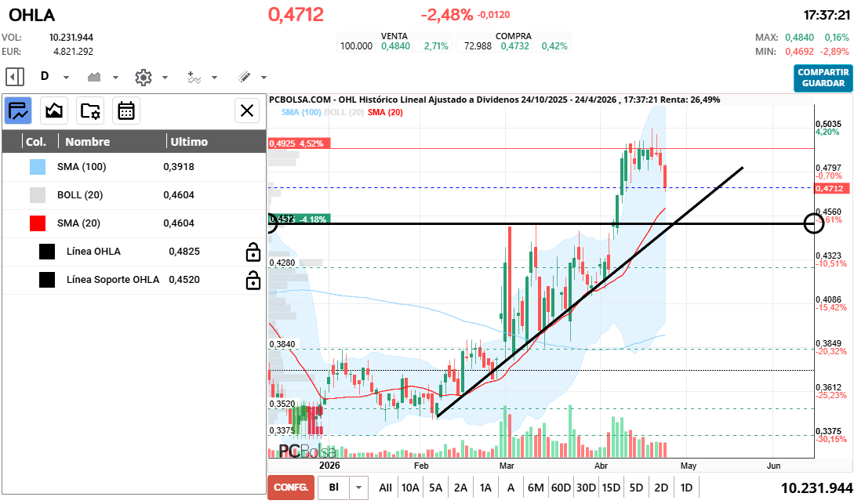Screen dimensions: 865x504
Task: Select the pencil drawing tool icon
Action: click(x=244, y=77)
